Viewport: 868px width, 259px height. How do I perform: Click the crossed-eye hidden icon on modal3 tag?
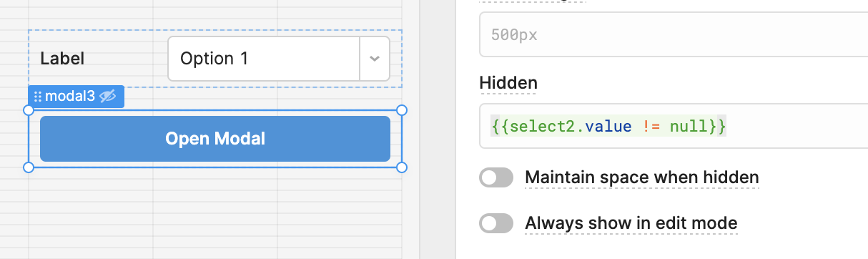(108, 97)
